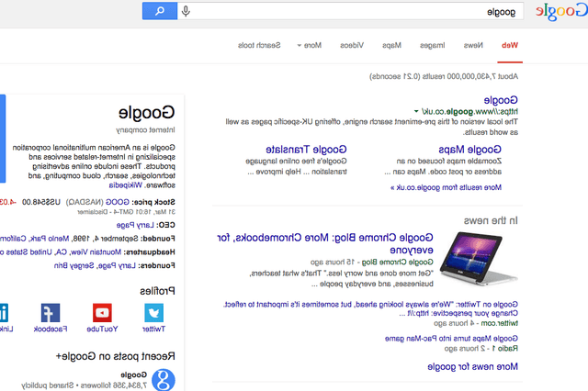This screenshot has width=588, height=391.
Task: Open the partially visible LinkedIn profile icon
Action: 4,313
